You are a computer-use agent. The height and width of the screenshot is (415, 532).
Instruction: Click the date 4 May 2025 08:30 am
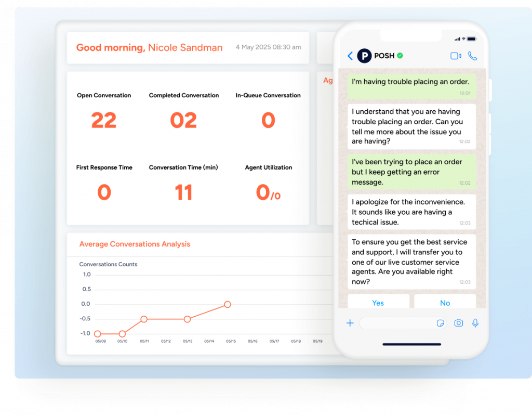[x=268, y=47]
